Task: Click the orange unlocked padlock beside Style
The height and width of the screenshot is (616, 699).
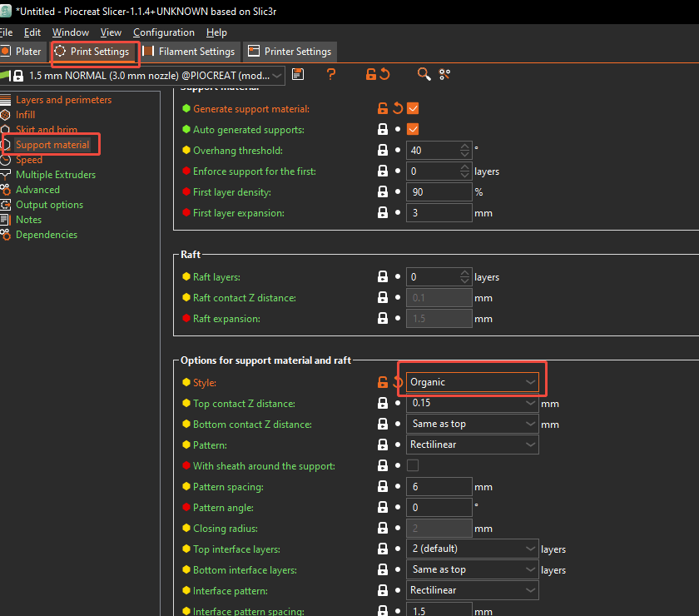Action: click(x=383, y=382)
